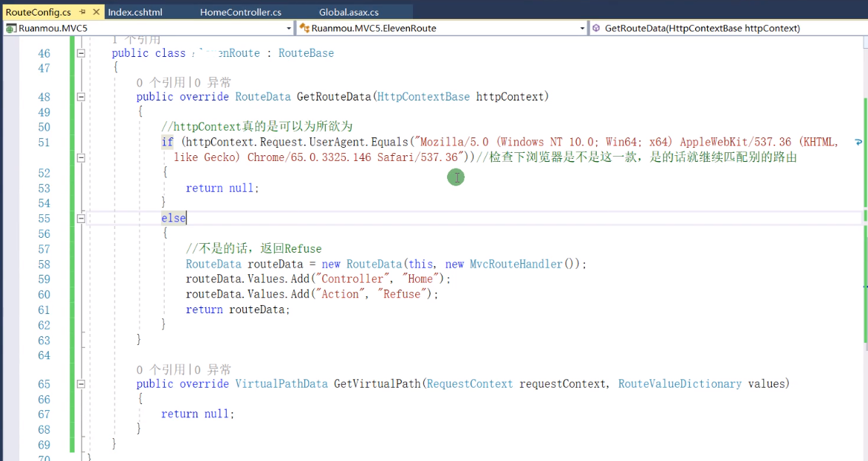Click line number 51 in the margin
Viewport: 868px width, 461px height.
click(x=44, y=143)
